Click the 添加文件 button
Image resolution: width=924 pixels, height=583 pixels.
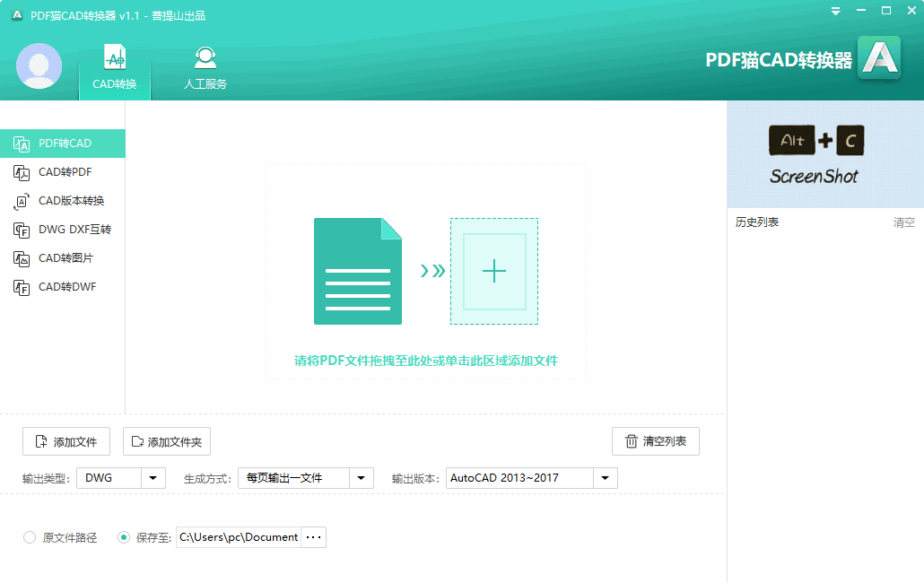[66, 441]
